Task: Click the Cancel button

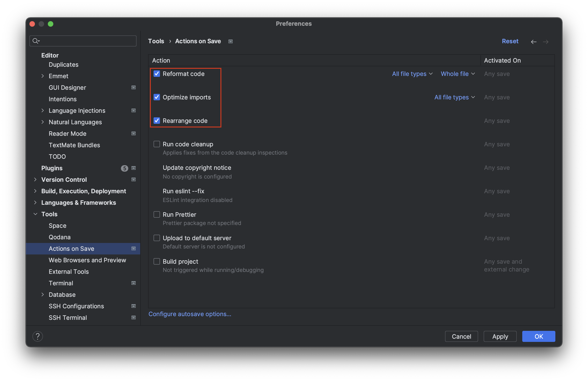Action: [461, 336]
